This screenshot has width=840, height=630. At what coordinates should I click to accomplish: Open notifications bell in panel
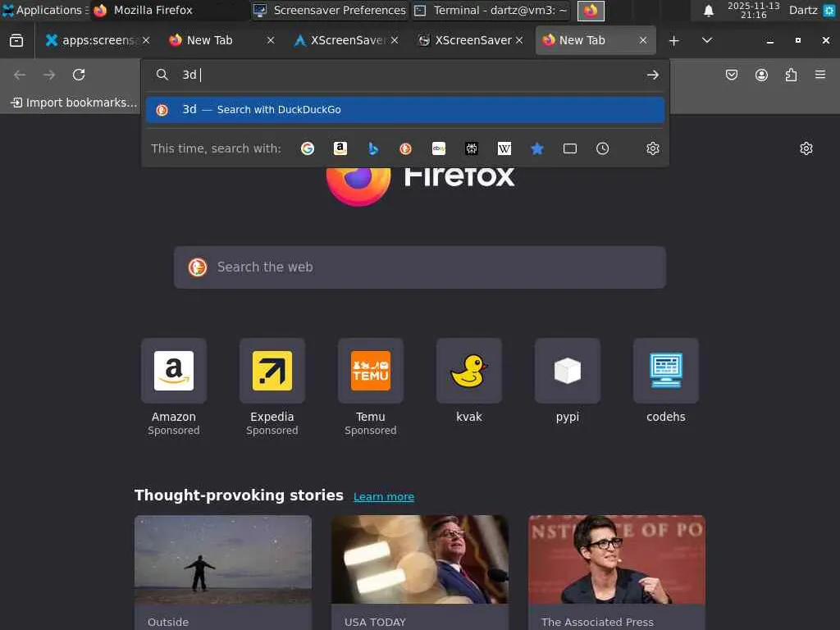tap(708, 10)
